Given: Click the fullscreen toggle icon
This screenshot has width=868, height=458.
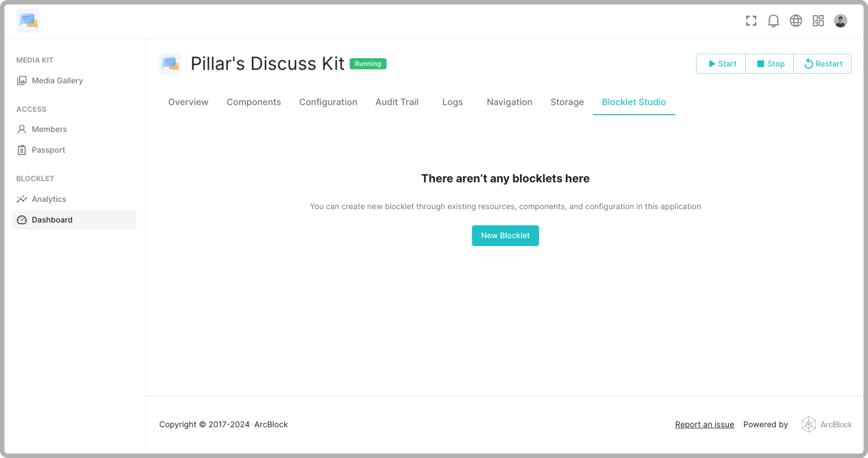Looking at the screenshot, I should [x=751, y=21].
